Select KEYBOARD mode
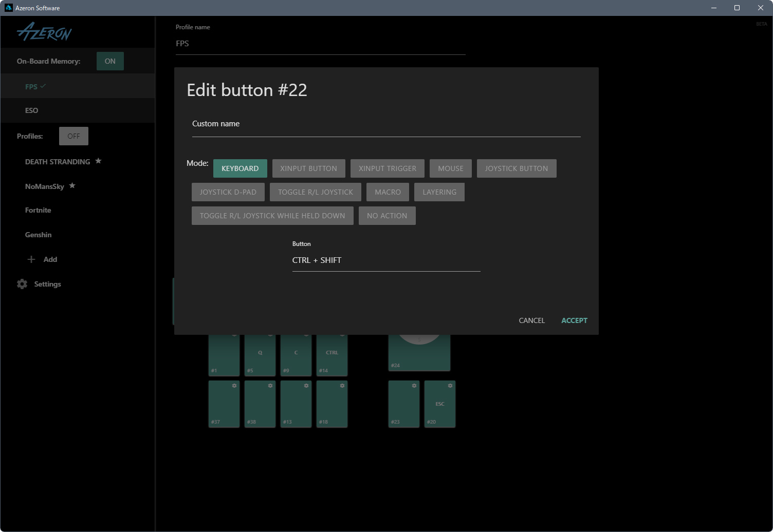This screenshot has width=773, height=532. pos(240,168)
